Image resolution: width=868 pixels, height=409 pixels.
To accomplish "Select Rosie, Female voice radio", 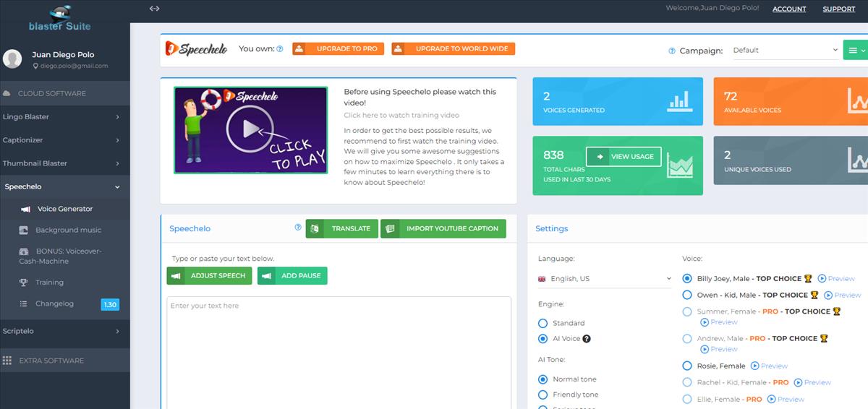I will (687, 366).
